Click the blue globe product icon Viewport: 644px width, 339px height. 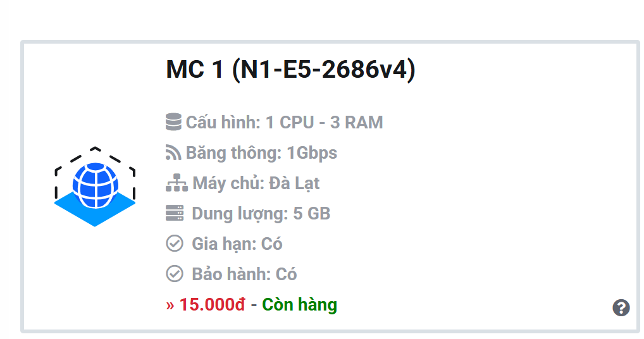click(x=95, y=187)
